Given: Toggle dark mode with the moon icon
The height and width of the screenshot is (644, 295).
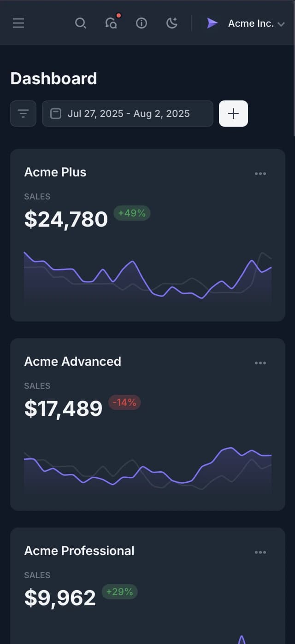Looking at the screenshot, I should [172, 23].
